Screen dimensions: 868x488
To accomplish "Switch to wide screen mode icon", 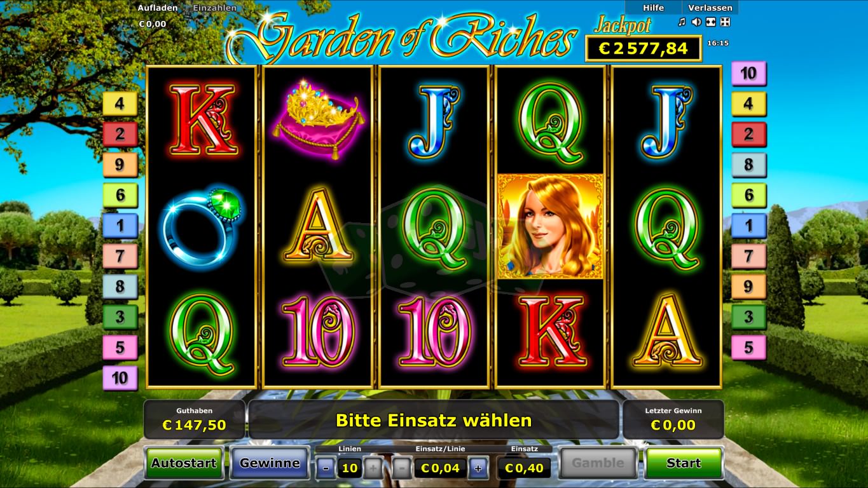I will pos(711,22).
